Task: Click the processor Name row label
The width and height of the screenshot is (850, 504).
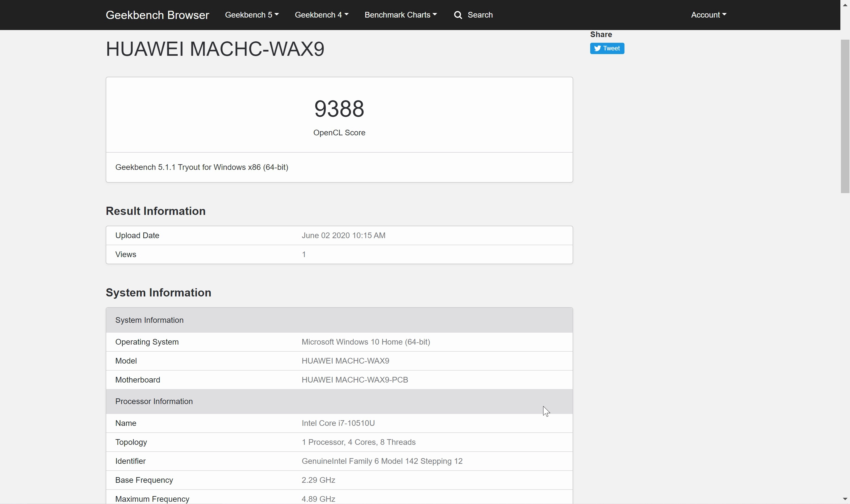Action: (x=126, y=423)
